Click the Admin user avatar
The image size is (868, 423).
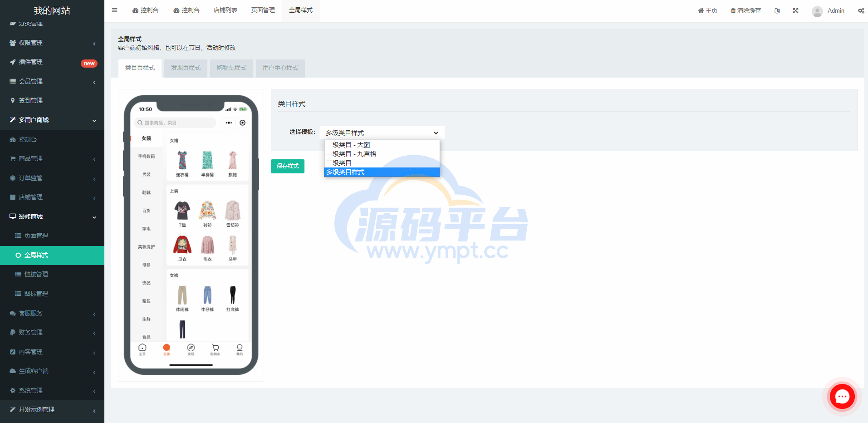tap(817, 11)
